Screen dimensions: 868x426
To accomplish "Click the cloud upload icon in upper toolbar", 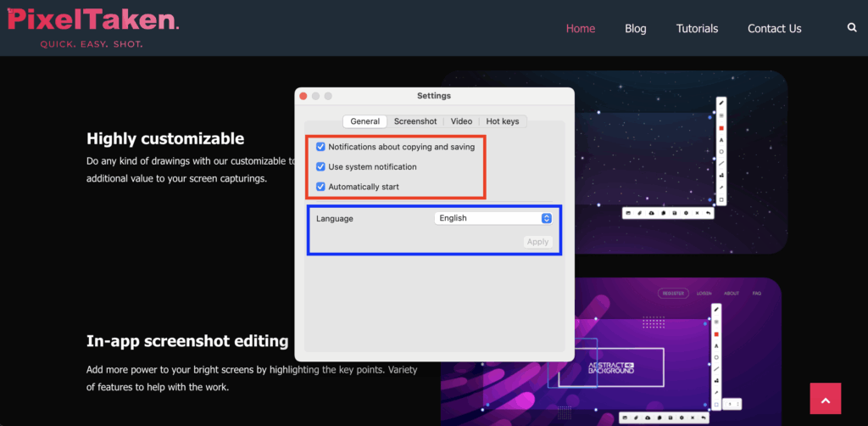I will (651, 213).
